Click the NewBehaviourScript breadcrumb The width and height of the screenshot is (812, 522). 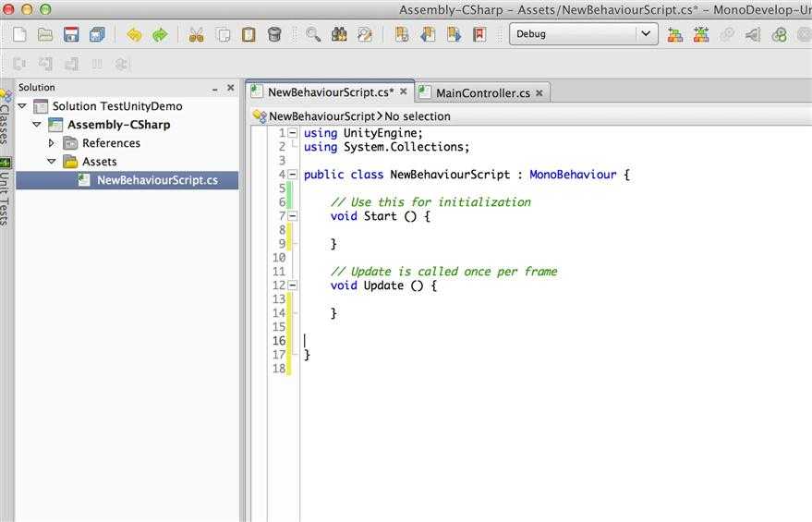click(321, 116)
